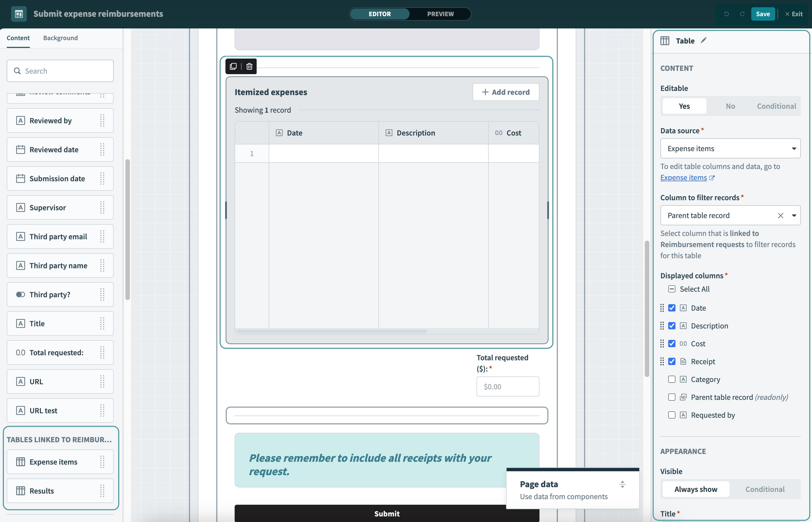The height and width of the screenshot is (522, 812).
Task: Enable the Category column checkbox
Action: click(x=672, y=379)
